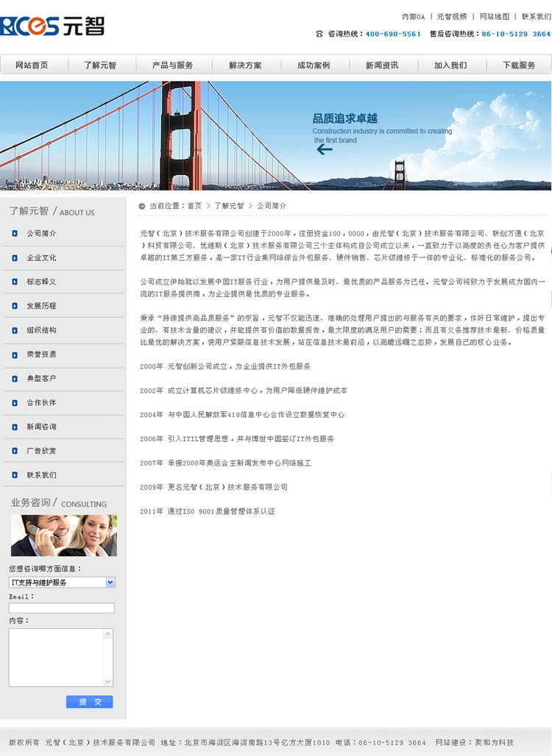Open the 网站地图 link at top
Image resolution: width=552 pixels, height=756 pixels.
coord(494,16)
